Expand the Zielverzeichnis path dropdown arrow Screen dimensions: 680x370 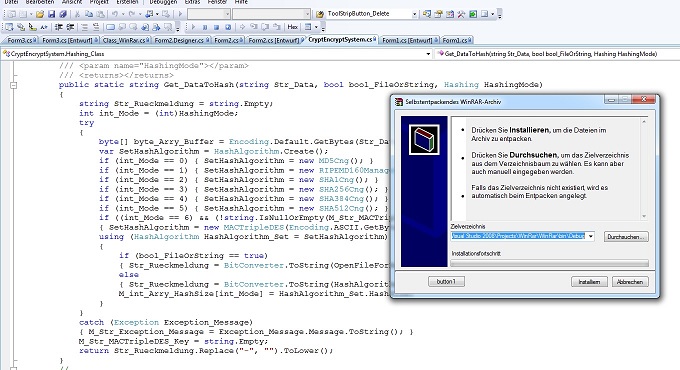pyautogui.click(x=590, y=236)
